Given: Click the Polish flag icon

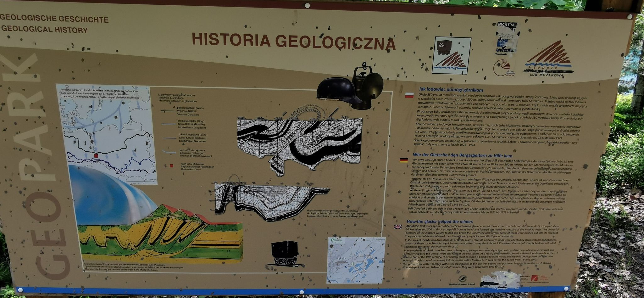Looking at the screenshot, I should point(409,95).
